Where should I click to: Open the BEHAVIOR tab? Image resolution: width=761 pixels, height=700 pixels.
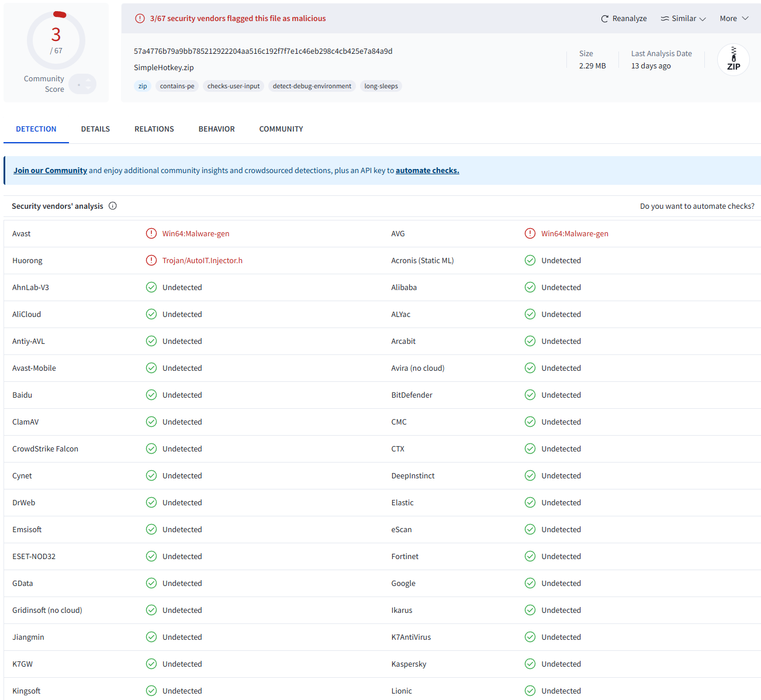(x=217, y=129)
